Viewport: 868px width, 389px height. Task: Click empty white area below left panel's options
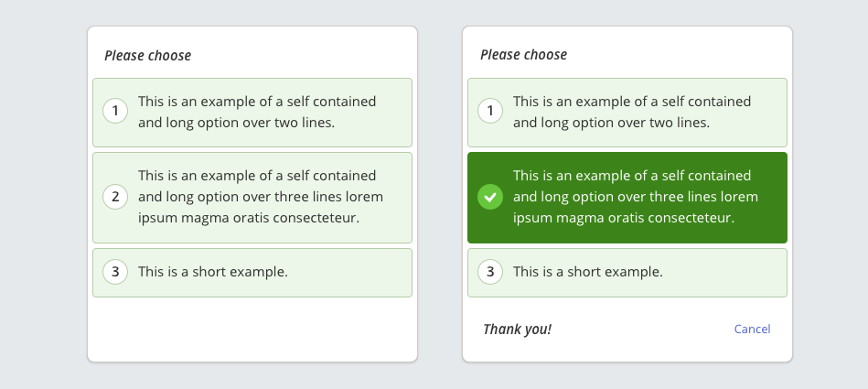pos(252,328)
